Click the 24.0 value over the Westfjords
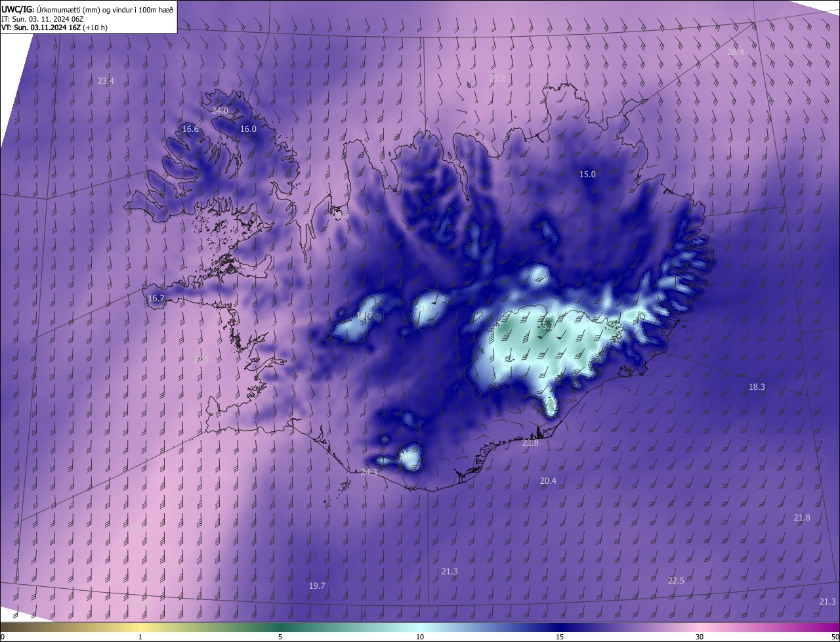840x642 pixels. (x=220, y=111)
